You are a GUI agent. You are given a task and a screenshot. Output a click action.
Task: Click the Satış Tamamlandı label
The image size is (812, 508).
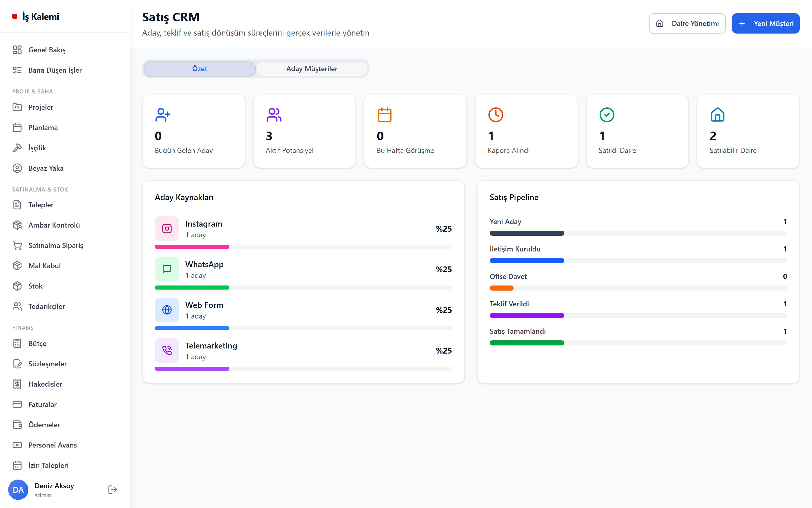coord(517,331)
